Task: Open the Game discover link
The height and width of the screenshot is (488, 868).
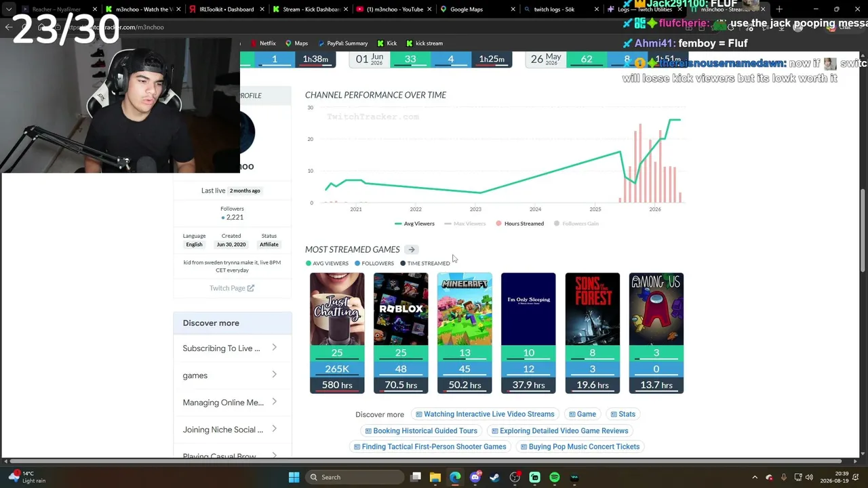Action: pos(583,414)
